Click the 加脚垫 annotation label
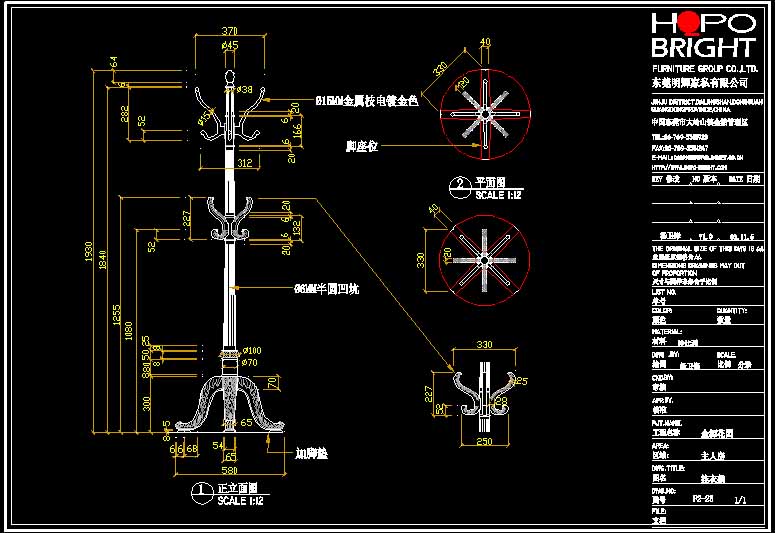This screenshot has width=775, height=533. [x=311, y=453]
